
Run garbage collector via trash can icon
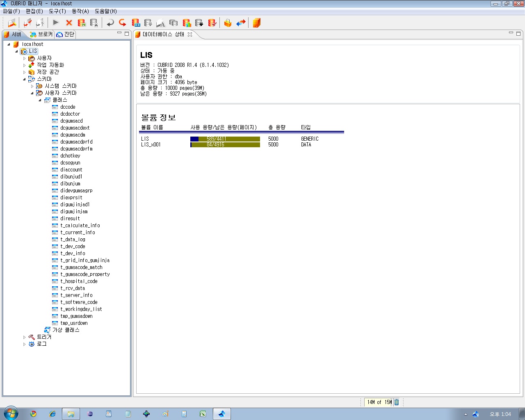click(x=397, y=402)
